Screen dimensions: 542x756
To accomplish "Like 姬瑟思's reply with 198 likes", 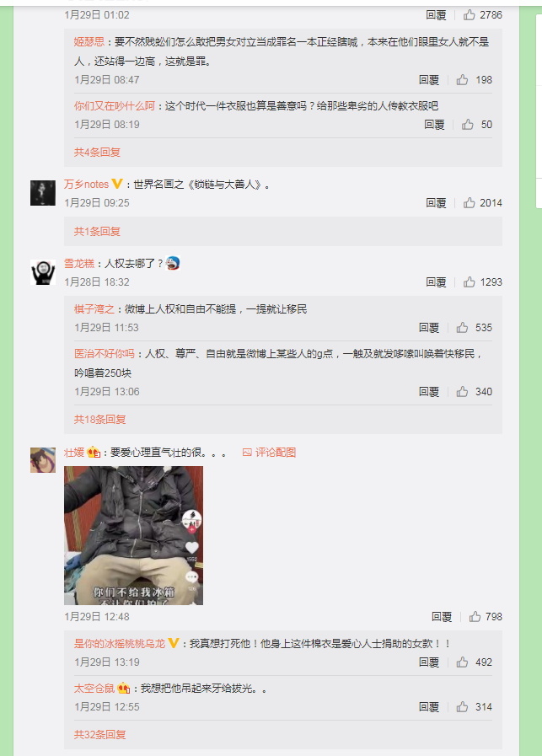I will (x=463, y=79).
